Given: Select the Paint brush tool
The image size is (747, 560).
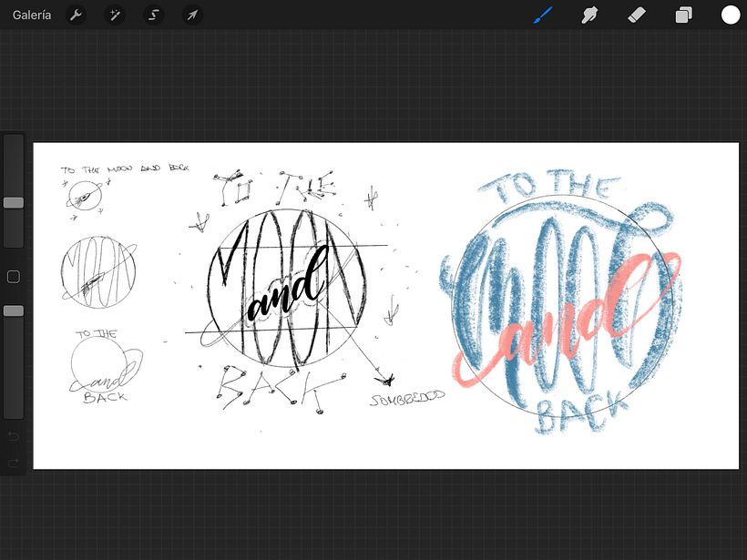Looking at the screenshot, I should 543,15.
